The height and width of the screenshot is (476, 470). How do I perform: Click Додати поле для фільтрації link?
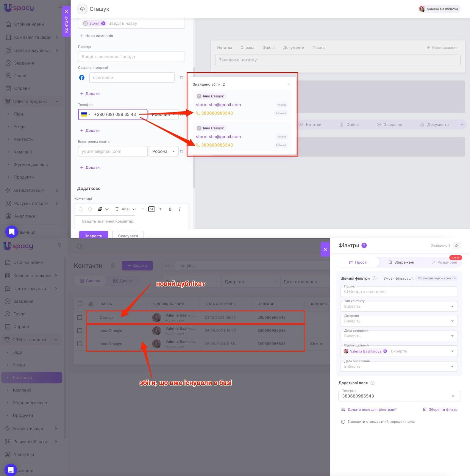coord(368,410)
